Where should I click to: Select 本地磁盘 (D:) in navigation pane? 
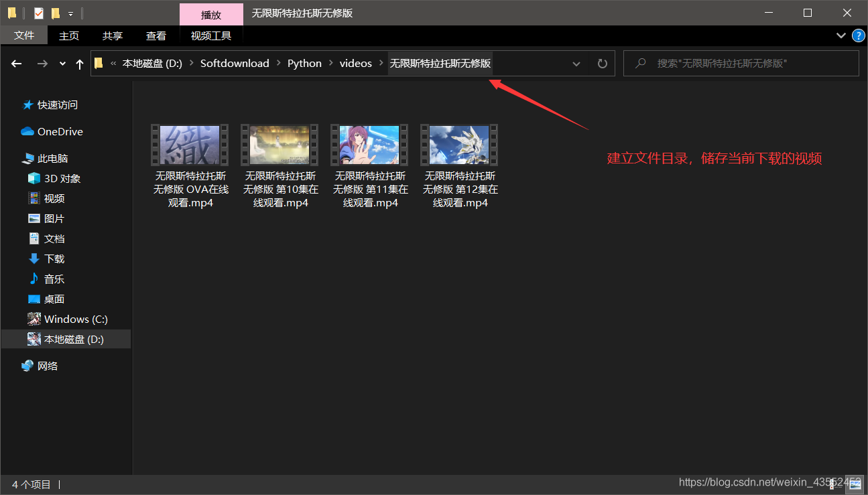(x=66, y=339)
